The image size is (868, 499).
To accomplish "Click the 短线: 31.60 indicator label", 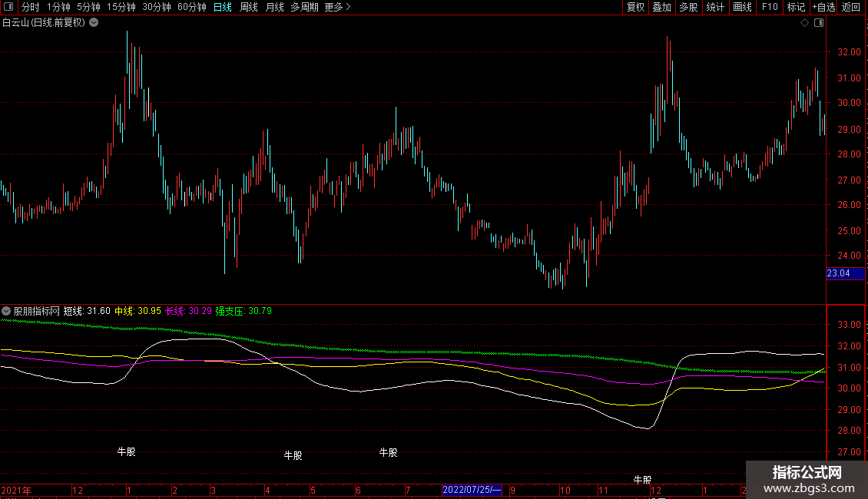I will click(87, 311).
